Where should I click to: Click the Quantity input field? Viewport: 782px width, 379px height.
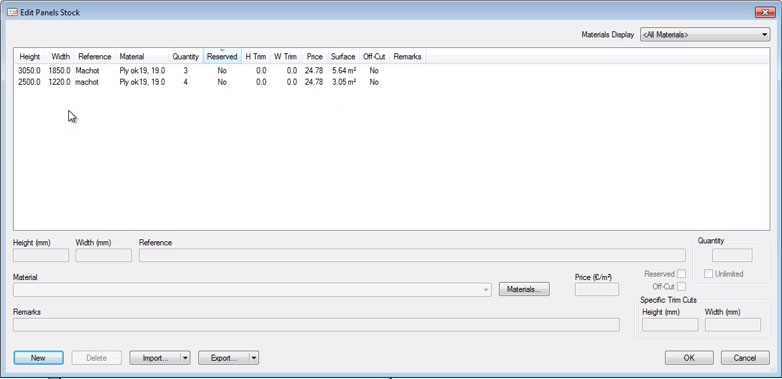pos(732,255)
